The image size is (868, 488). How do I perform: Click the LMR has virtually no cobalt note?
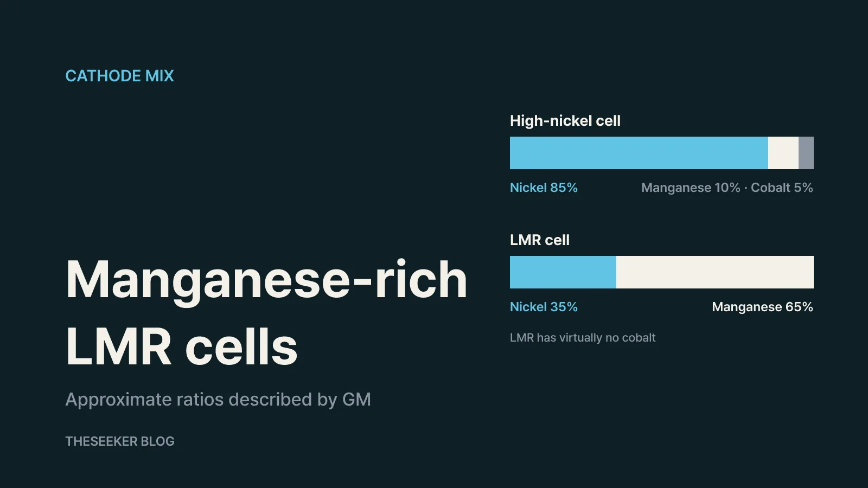pos(583,338)
